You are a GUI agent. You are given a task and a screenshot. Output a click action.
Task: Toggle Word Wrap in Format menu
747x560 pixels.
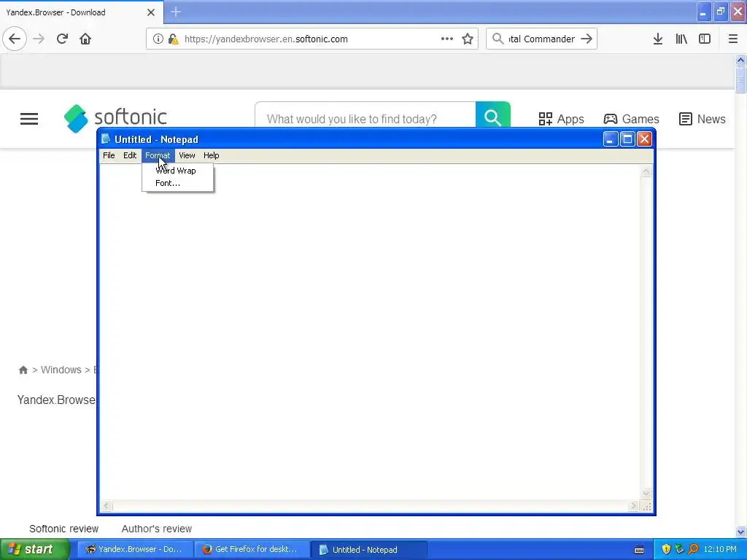178,171
